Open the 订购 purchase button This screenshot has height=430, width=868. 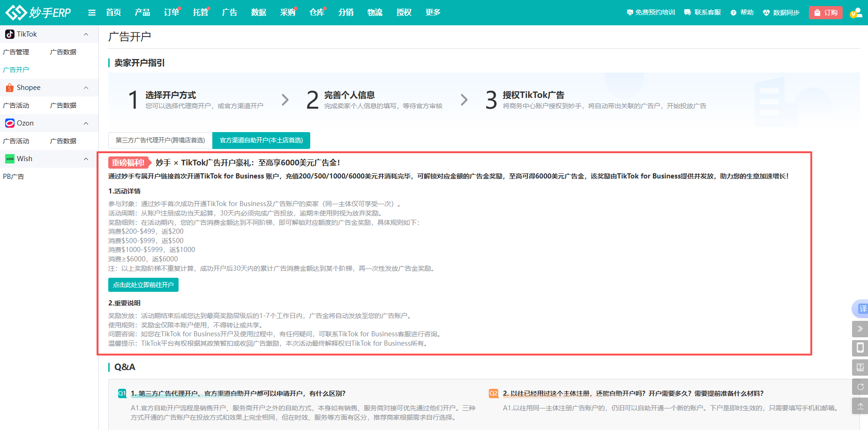[825, 13]
